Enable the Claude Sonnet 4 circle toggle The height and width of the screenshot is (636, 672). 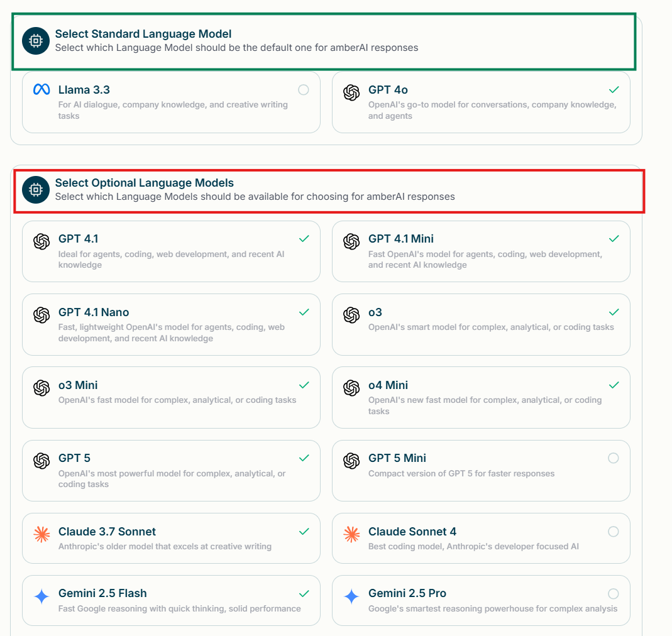(614, 532)
